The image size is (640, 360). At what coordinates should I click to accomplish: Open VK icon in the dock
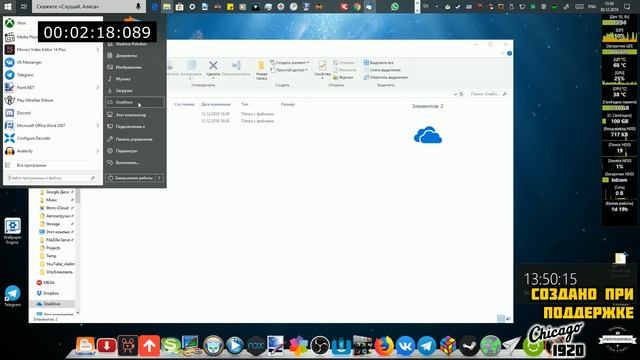pos(405,346)
